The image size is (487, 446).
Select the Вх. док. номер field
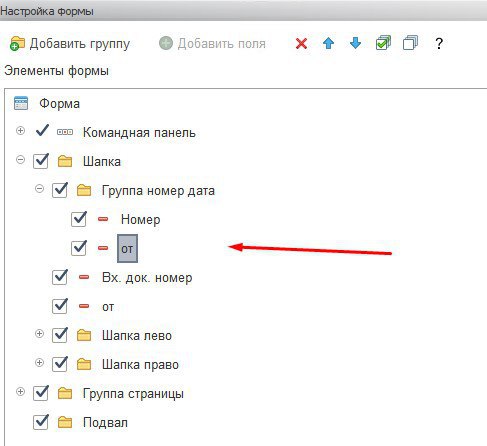(147, 278)
